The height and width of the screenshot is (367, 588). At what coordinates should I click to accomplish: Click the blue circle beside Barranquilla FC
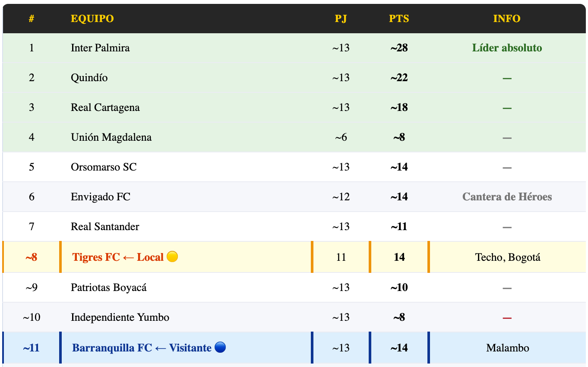pos(220,348)
